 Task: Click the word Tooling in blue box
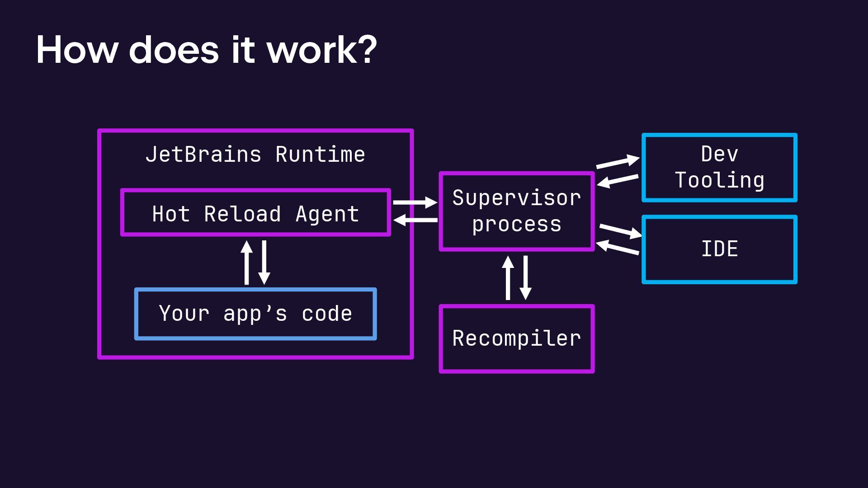(719, 180)
